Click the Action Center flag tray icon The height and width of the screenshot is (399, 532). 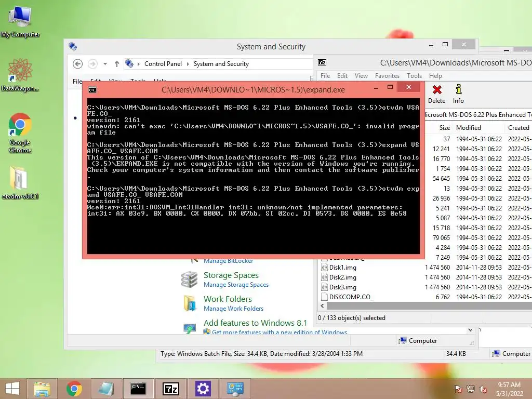click(458, 389)
